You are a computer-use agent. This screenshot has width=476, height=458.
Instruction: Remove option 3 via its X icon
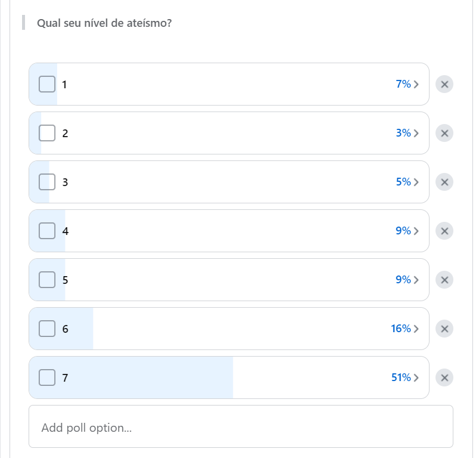pyautogui.click(x=444, y=182)
